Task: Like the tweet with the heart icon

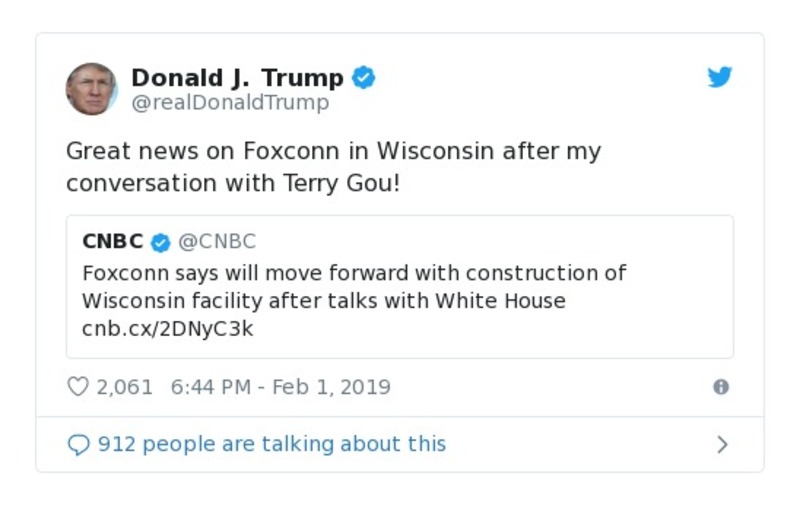Action: coord(78,387)
